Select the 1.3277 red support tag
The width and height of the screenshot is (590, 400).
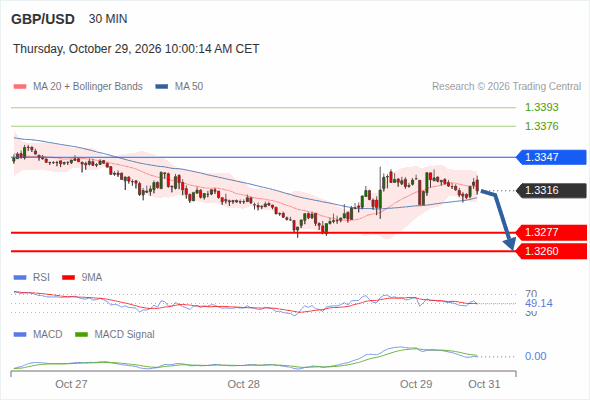[x=551, y=233]
